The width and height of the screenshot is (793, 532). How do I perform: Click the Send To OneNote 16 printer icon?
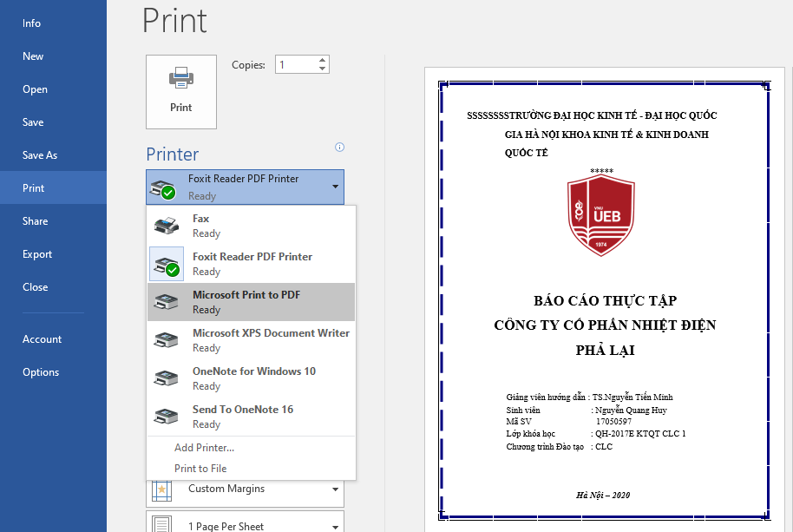coord(167,417)
